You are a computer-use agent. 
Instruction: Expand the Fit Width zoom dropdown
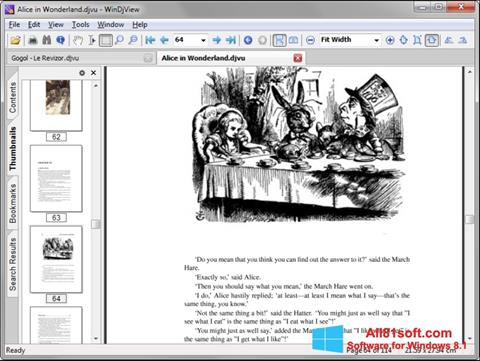[376, 40]
